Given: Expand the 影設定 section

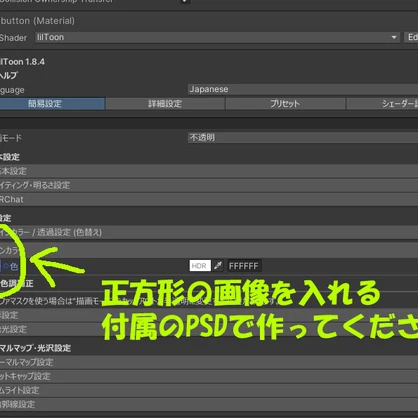Looking at the screenshot, I should (209, 315).
